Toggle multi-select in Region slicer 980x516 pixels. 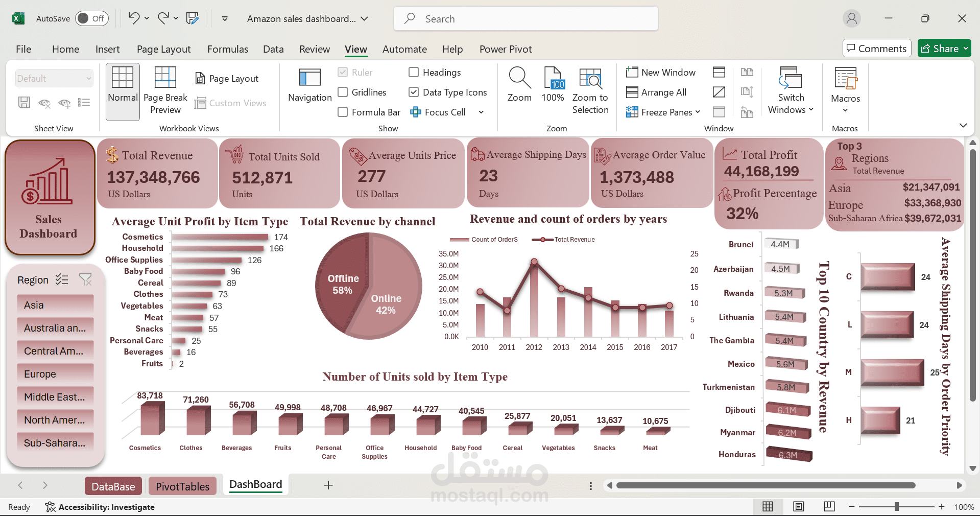tap(62, 279)
